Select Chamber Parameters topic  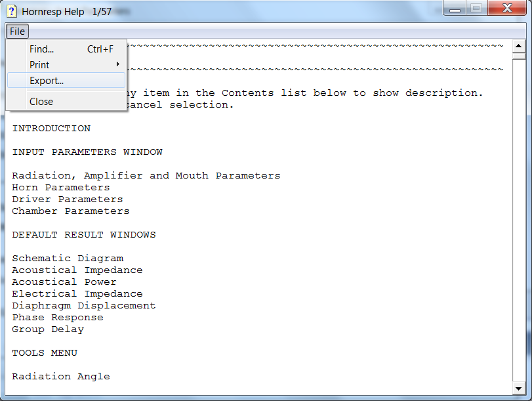pos(71,211)
